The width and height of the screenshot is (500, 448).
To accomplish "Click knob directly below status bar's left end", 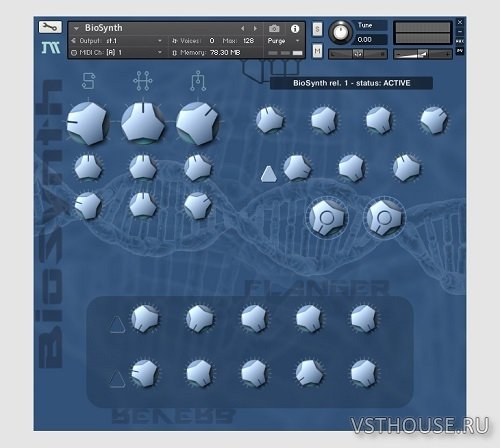I will (x=270, y=120).
